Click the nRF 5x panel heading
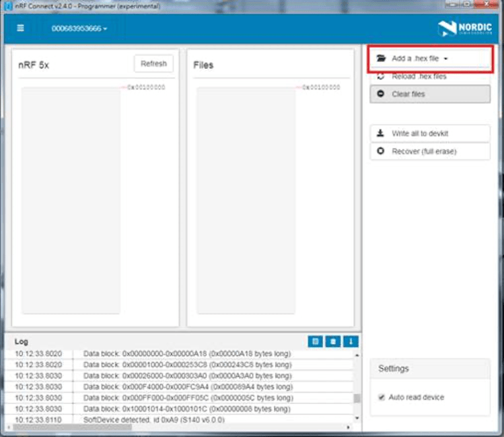The image size is (504, 437). [x=34, y=65]
